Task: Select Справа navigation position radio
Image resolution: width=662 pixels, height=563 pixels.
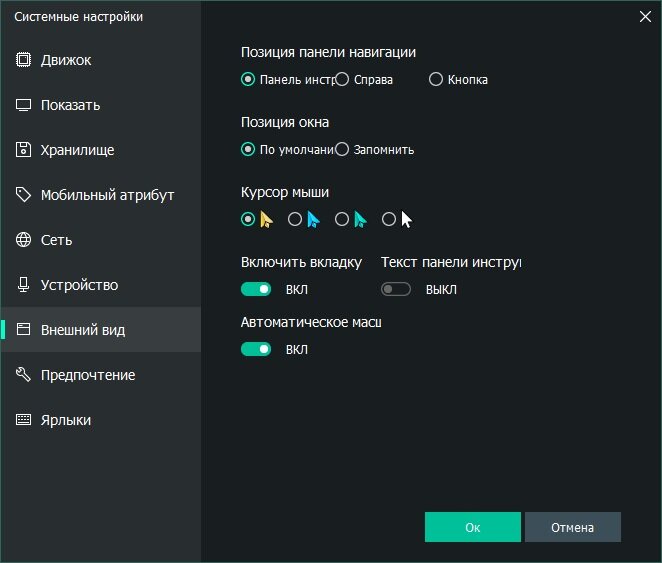Action: [342, 79]
